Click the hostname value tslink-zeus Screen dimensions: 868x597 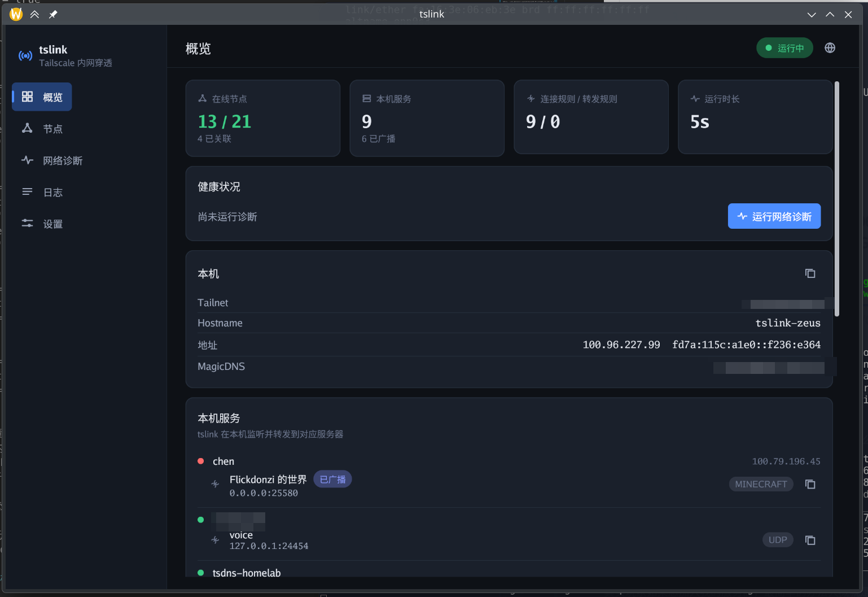tap(788, 323)
